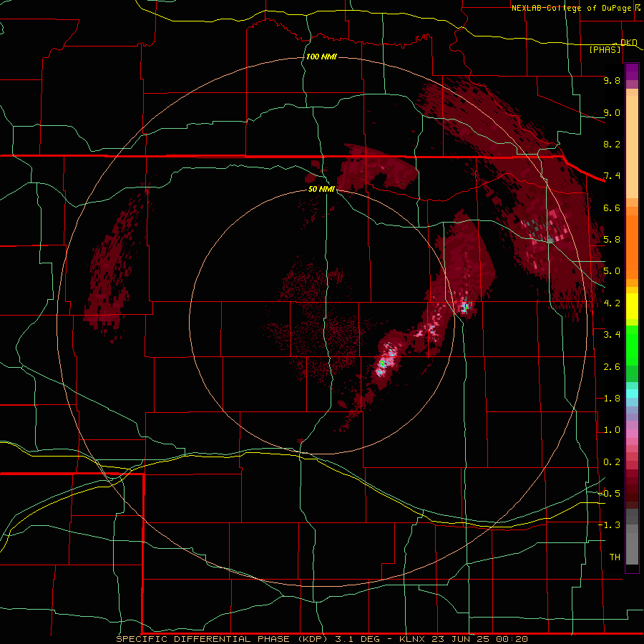Click the "4.2" color scale value
The image size is (644, 644).
[x=612, y=303]
